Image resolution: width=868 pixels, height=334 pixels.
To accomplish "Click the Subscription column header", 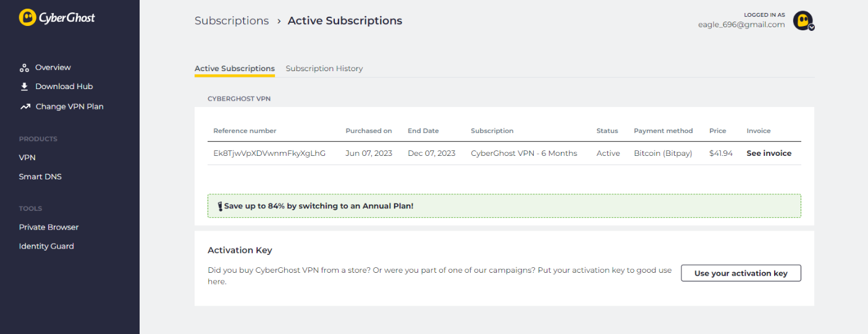I will 492,131.
